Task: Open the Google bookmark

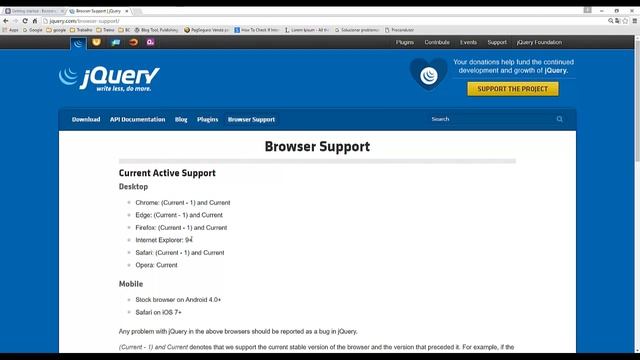Action: (x=33, y=30)
